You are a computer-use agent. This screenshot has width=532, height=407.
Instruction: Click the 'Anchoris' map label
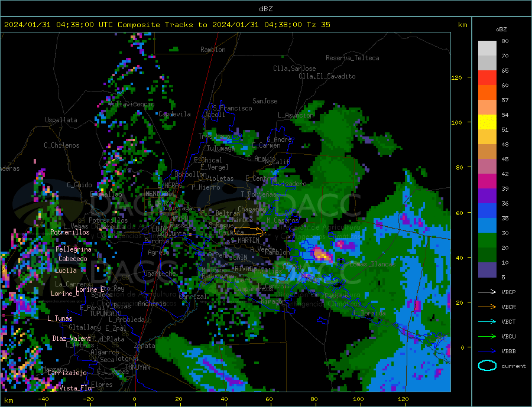pyautogui.click(x=152, y=304)
